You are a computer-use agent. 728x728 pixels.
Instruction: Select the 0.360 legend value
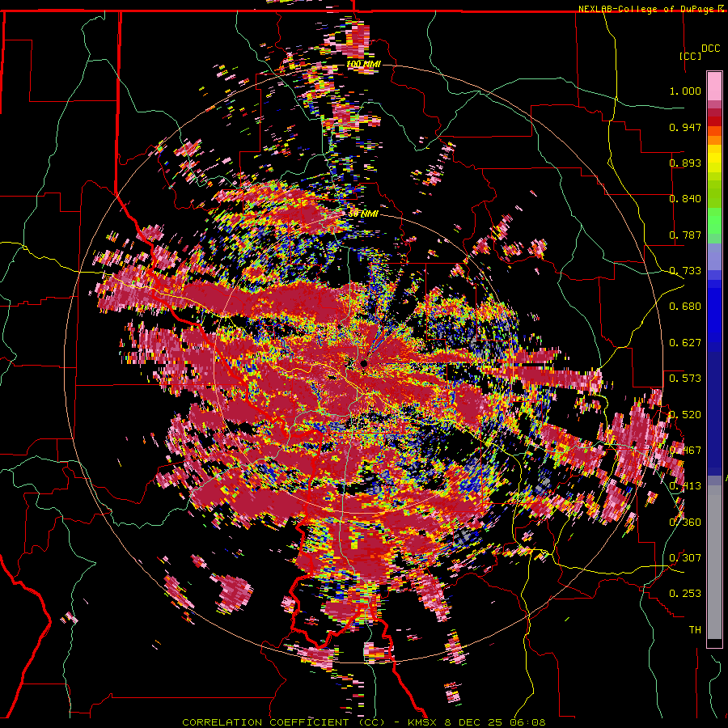coord(685,523)
